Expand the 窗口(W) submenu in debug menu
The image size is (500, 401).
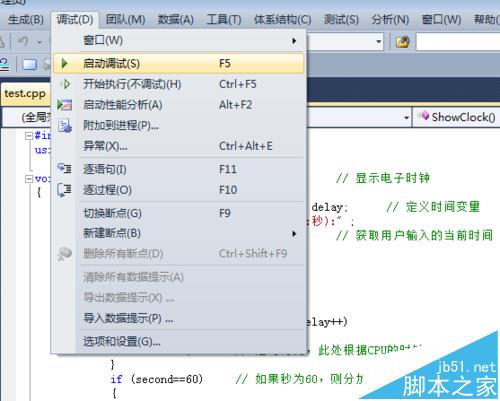179,41
